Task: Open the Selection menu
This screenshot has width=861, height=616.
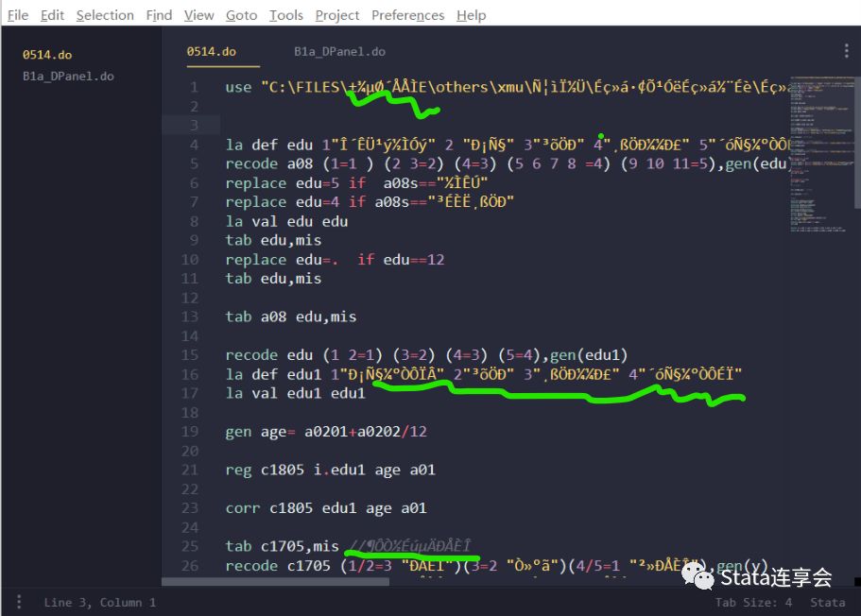Action: coord(104,14)
